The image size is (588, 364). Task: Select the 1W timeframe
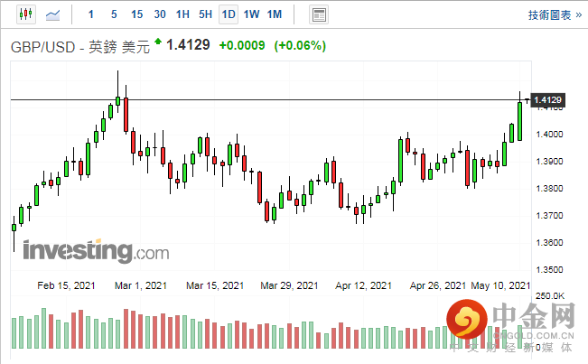point(251,14)
